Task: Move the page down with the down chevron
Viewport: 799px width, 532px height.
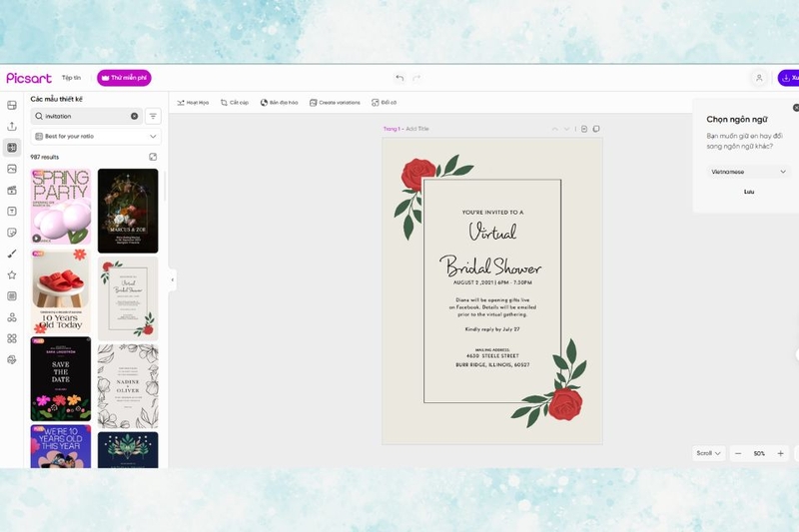Action: [566, 129]
